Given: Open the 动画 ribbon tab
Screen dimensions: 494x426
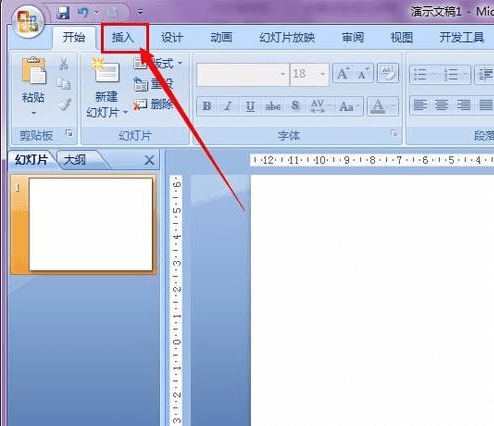Looking at the screenshot, I should point(221,37).
